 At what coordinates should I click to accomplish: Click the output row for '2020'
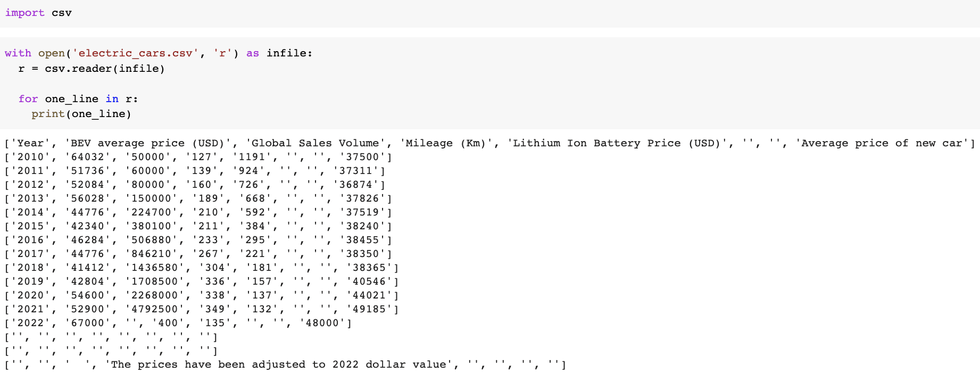(x=202, y=295)
